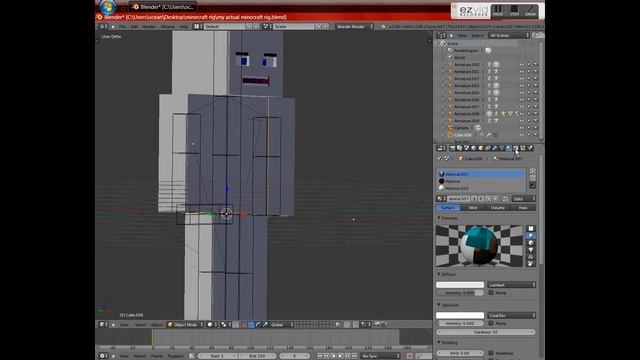Set material preview to sphere
The width and height of the screenshot is (640, 360).
531,236
